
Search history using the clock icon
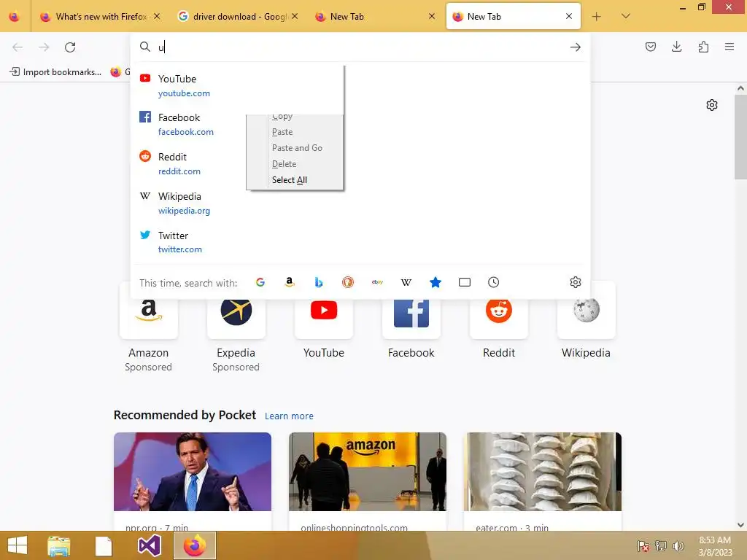tap(494, 282)
